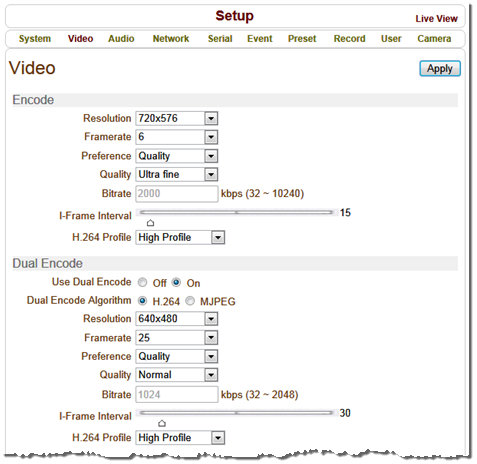Click the Apply button

coord(440,69)
